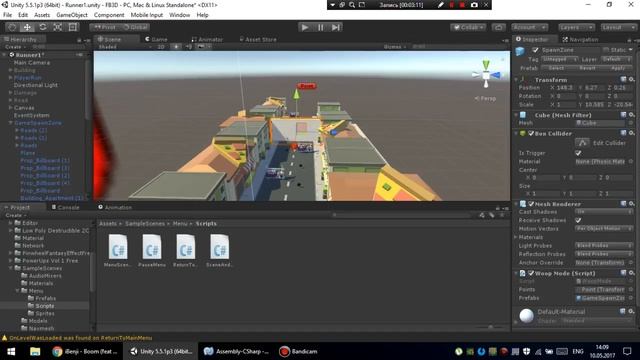Click the prefab Revert button
640x360 pixels.
587,68
